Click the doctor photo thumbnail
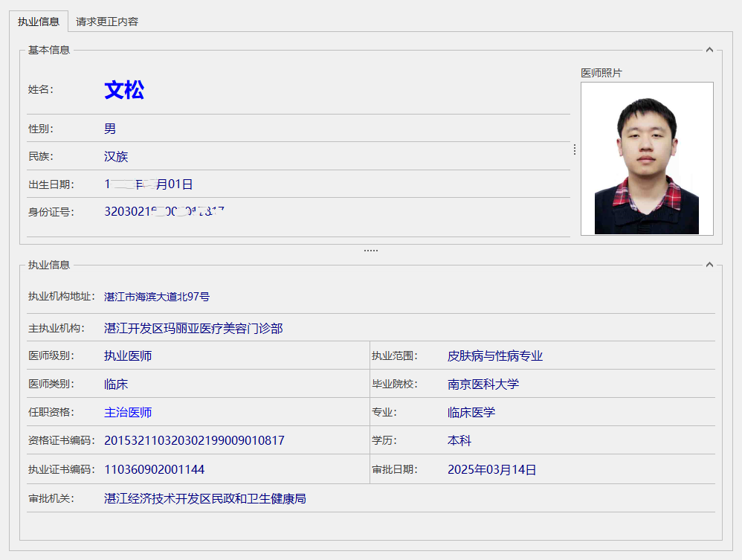Screen dimensions: 742x560 click(x=647, y=158)
